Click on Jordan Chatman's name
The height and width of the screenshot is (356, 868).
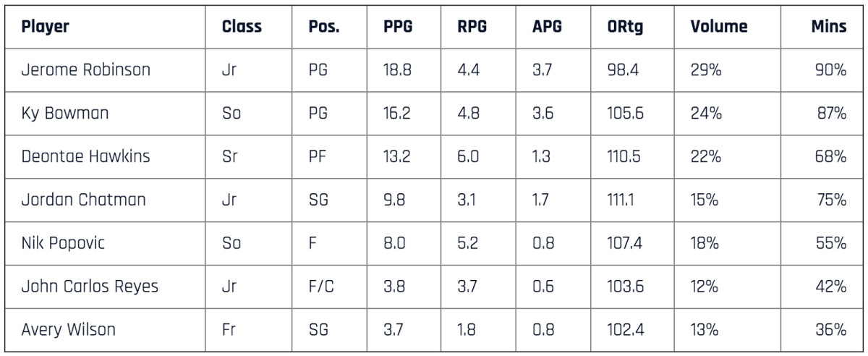(83, 200)
